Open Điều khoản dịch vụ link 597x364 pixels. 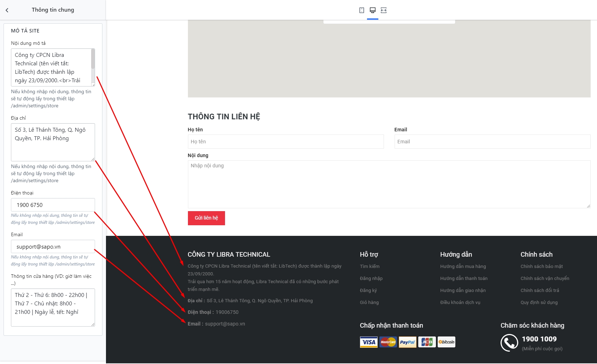[460, 303]
